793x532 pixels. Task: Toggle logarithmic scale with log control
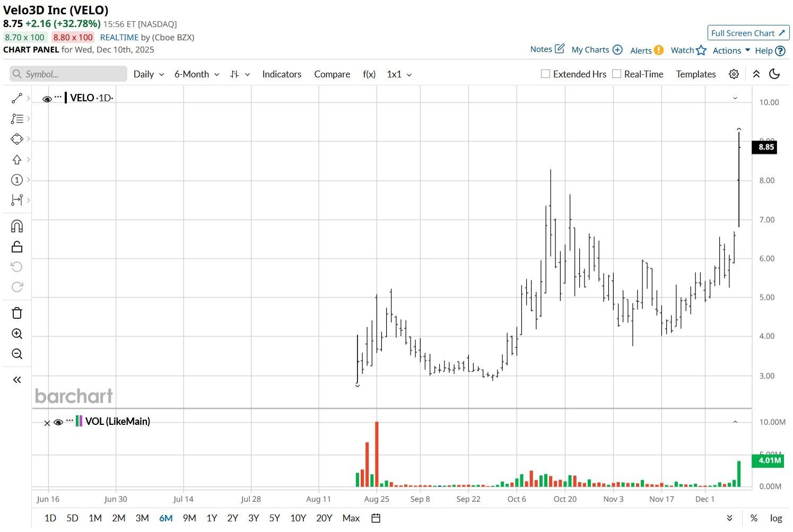(775, 518)
